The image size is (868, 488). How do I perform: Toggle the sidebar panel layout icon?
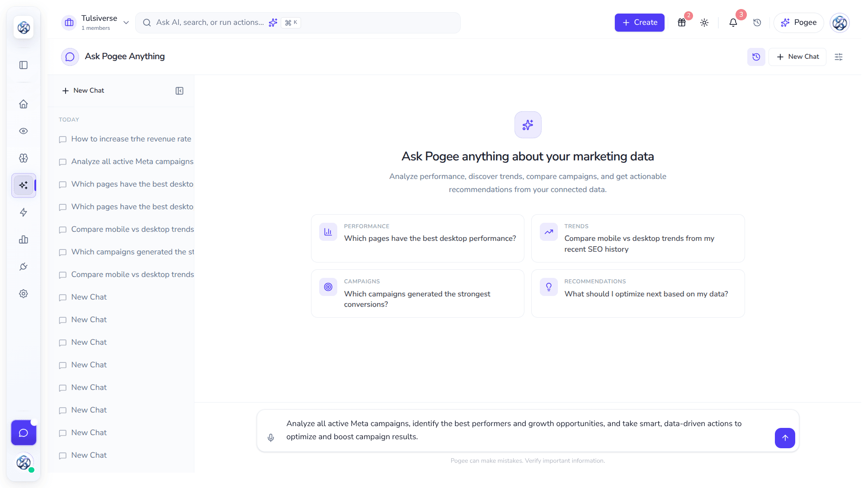point(24,65)
